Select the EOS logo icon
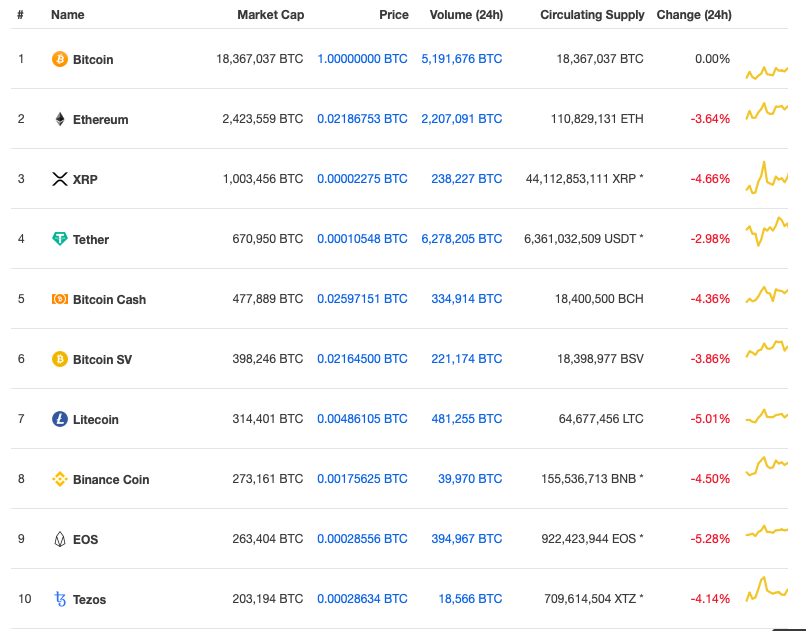The width and height of the screenshot is (806, 631). [x=59, y=538]
